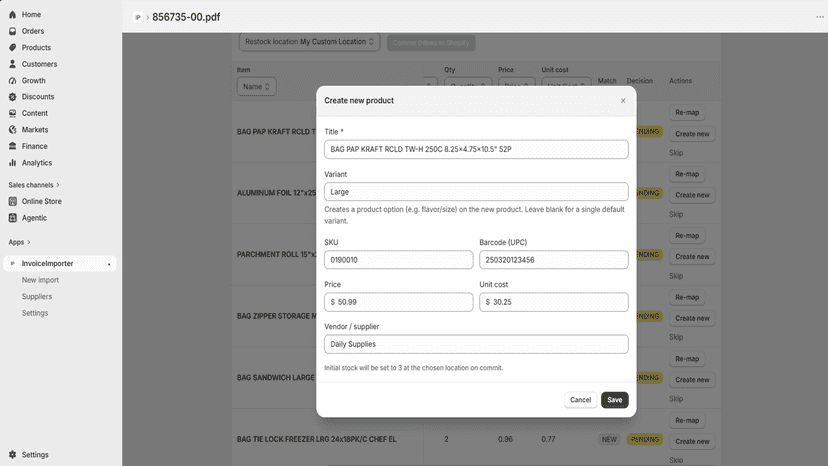Click Create new for ALUMINUM FOIL row
Image resolution: width=828 pixels, height=466 pixels.
[692, 195]
